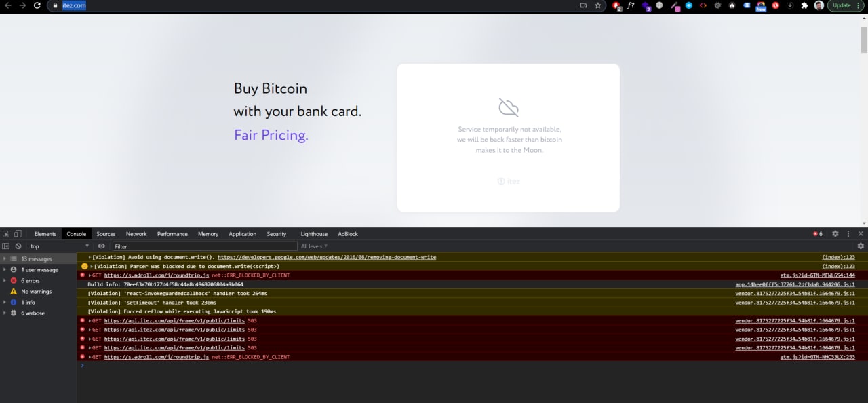Open the DevTools main settings gear

835,234
